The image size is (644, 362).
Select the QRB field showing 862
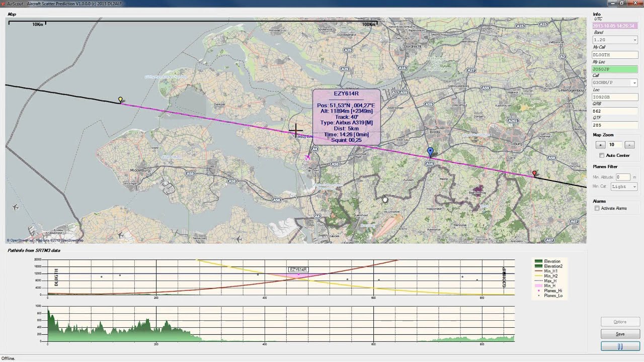tap(615, 111)
